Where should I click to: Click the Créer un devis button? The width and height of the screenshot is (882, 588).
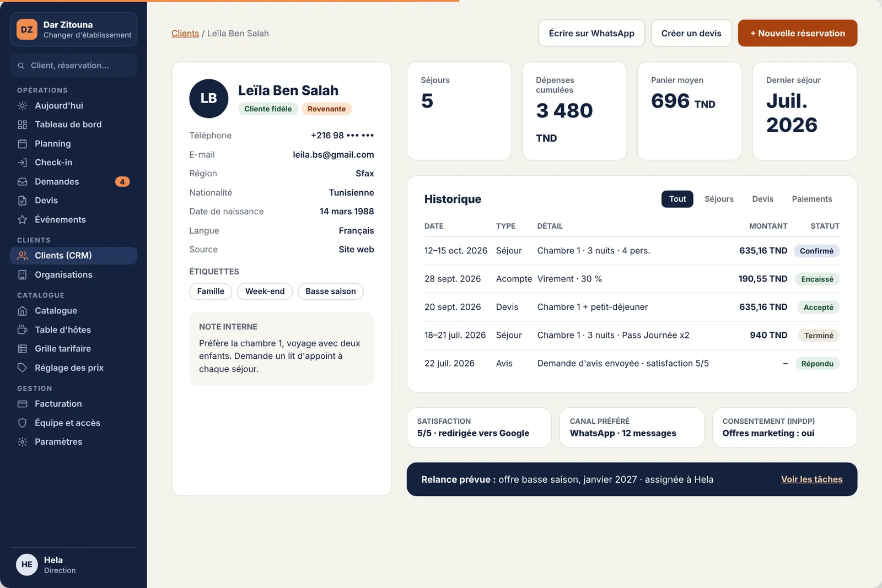tap(691, 33)
